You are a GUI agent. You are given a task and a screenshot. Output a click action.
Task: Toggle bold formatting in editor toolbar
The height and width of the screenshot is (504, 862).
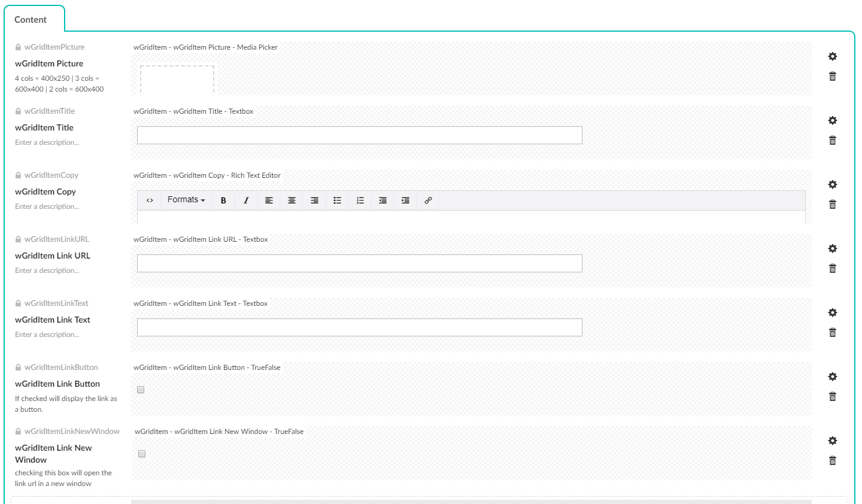(x=223, y=201)
